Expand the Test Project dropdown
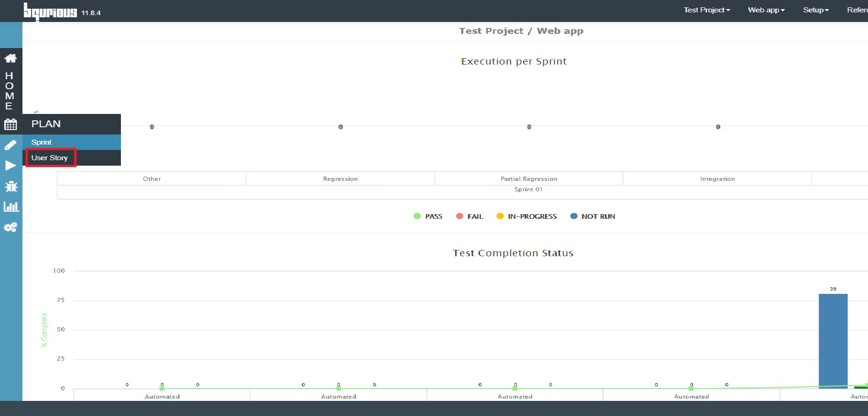 [707, 10]
